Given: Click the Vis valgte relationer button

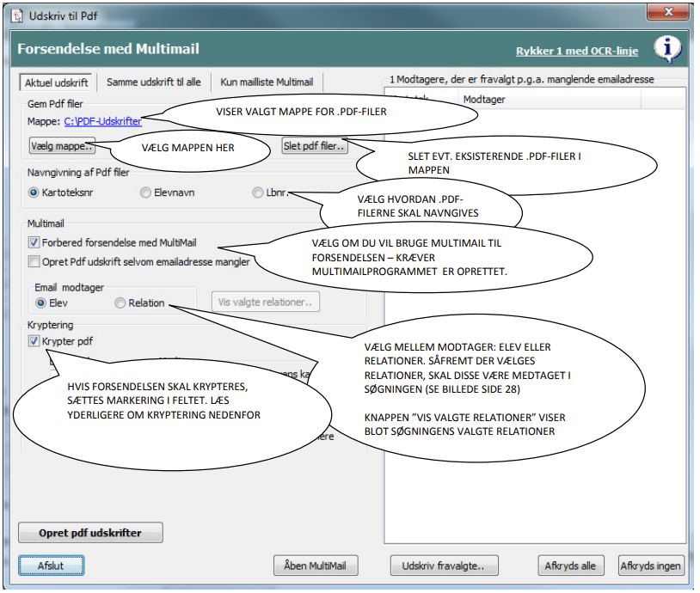Looking at the screenshot, I should tap(266, 302).
